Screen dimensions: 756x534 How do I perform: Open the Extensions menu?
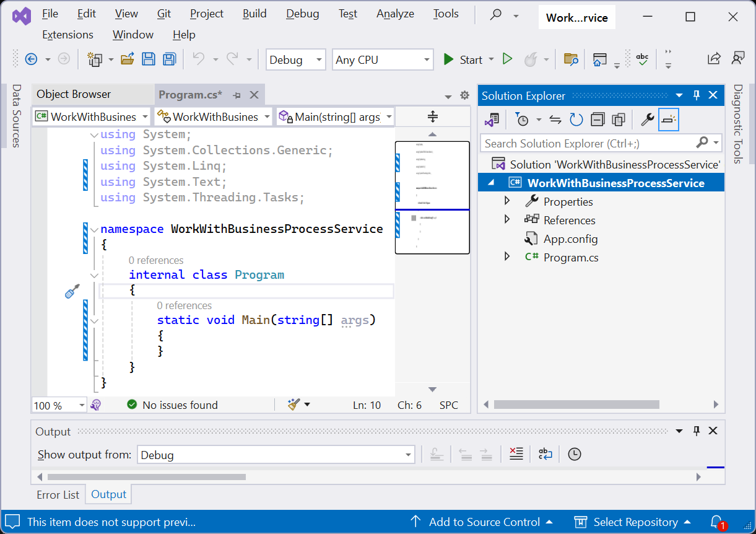coord(67,35)
